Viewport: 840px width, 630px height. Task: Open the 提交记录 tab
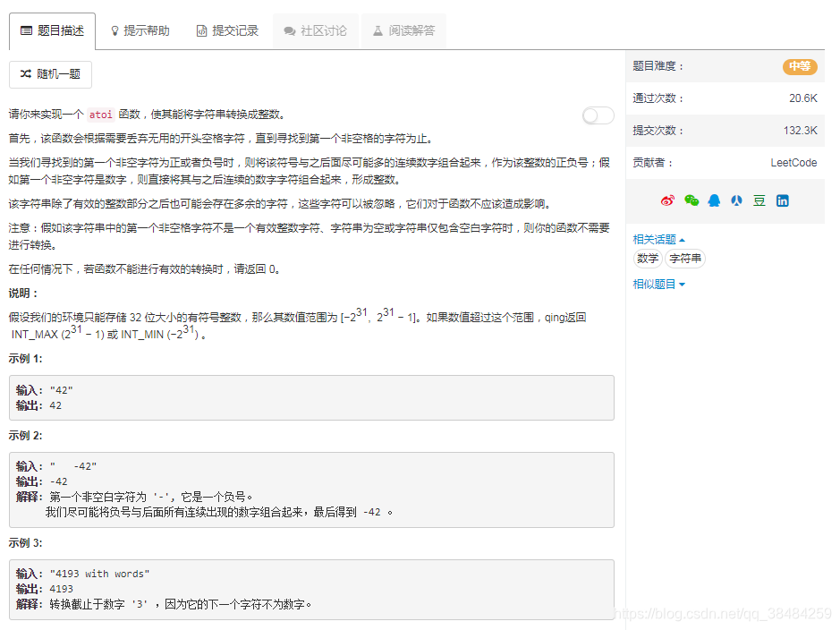[x=228, y=31]
